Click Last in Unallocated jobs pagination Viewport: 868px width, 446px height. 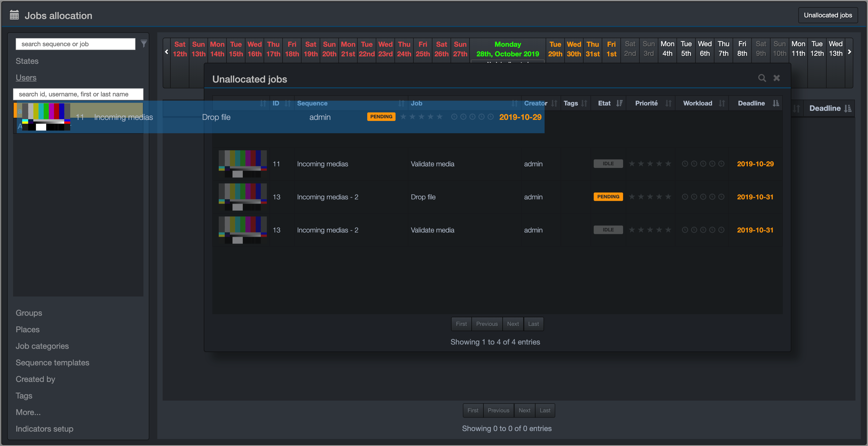click(x=533, y=324)
